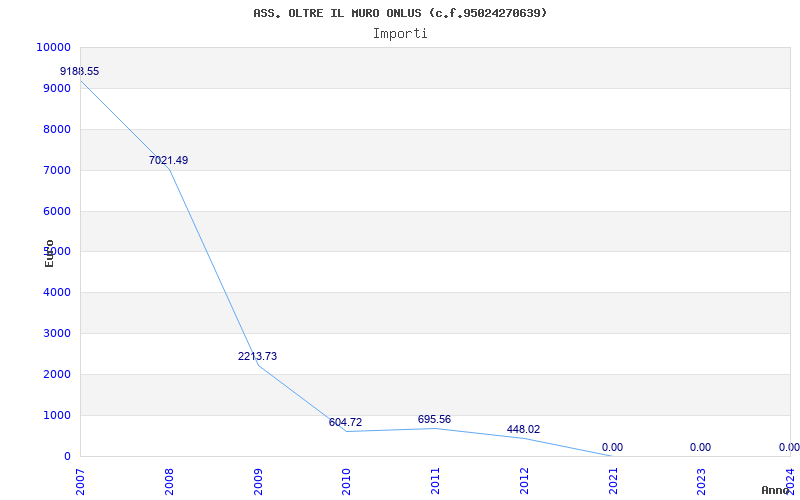Click the 0.00 label above 2023
This screenshot has height=500, width=800.
coord(701,447)
